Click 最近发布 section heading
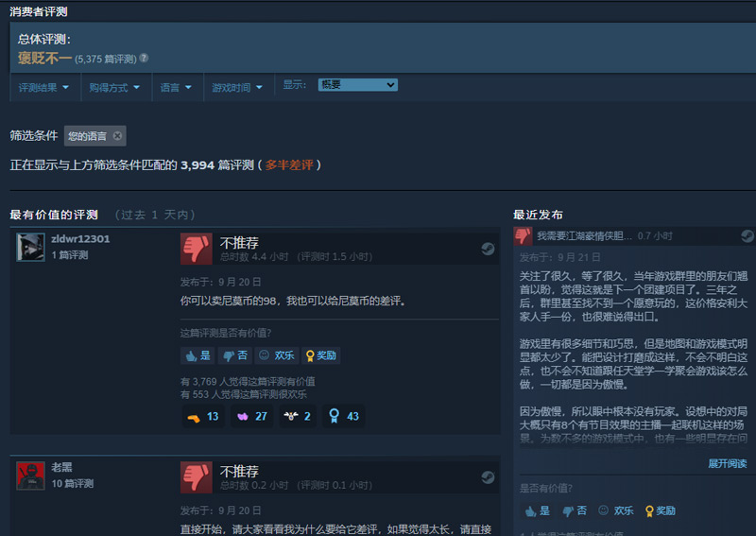This screenshot has height=536, width=756. coord(538,215)
